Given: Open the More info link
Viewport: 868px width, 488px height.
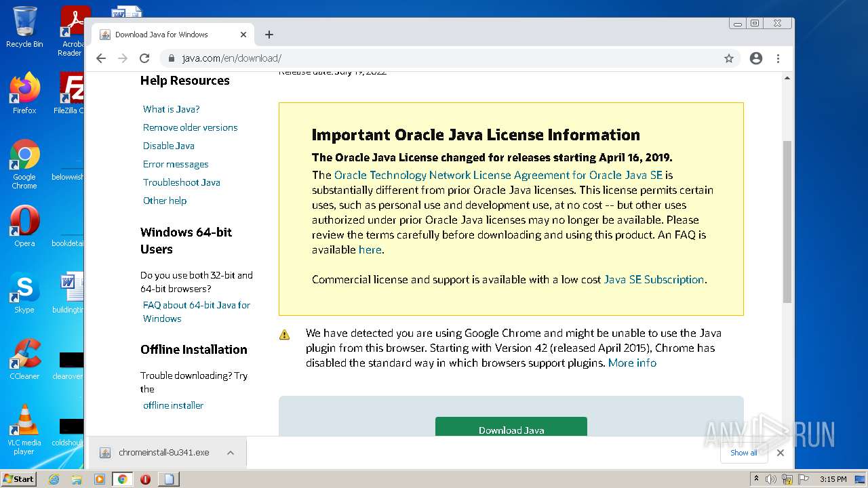Looking at the screenshot, I should tap(632, 363).
